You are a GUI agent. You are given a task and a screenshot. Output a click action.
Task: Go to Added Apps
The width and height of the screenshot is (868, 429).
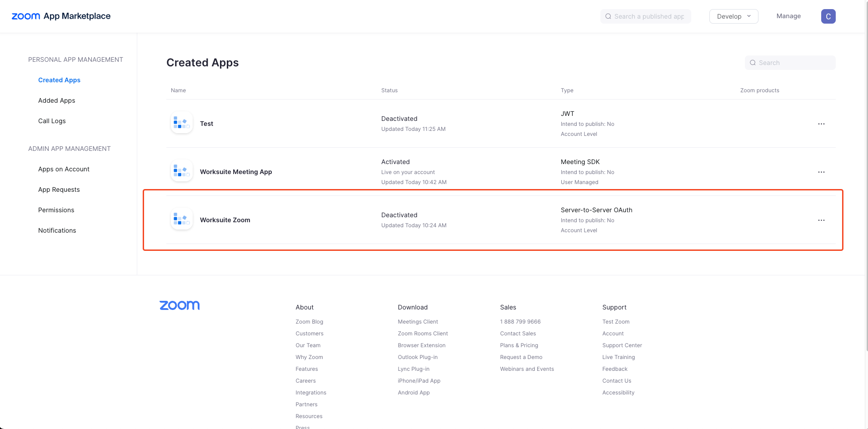[x=56, y=100]
